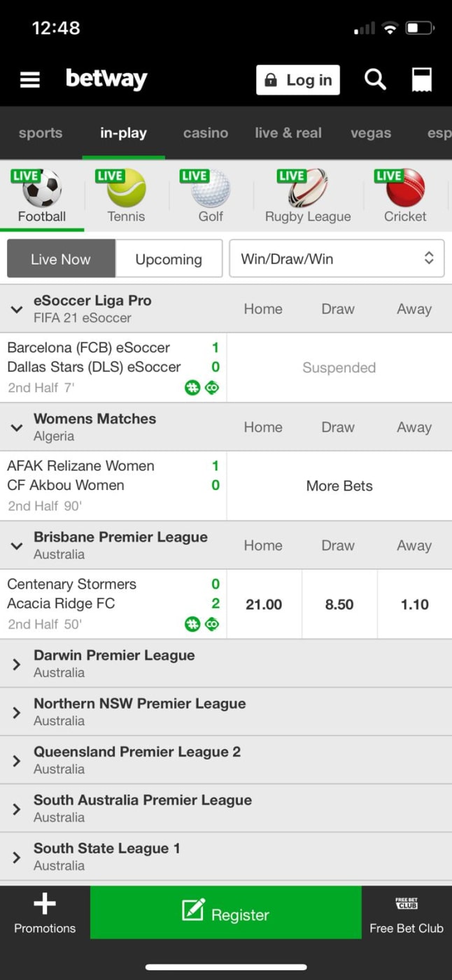
Task: Collapse the eSoccer Liga Pro section
Action: pyautogui.click(x=17, y=309)
